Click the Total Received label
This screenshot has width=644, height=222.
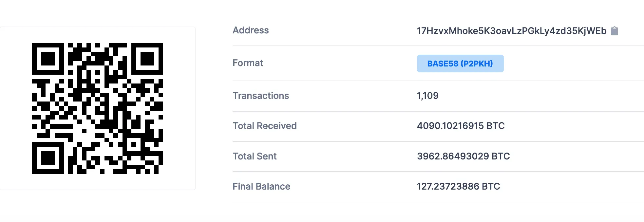click(x=265, y=126)
